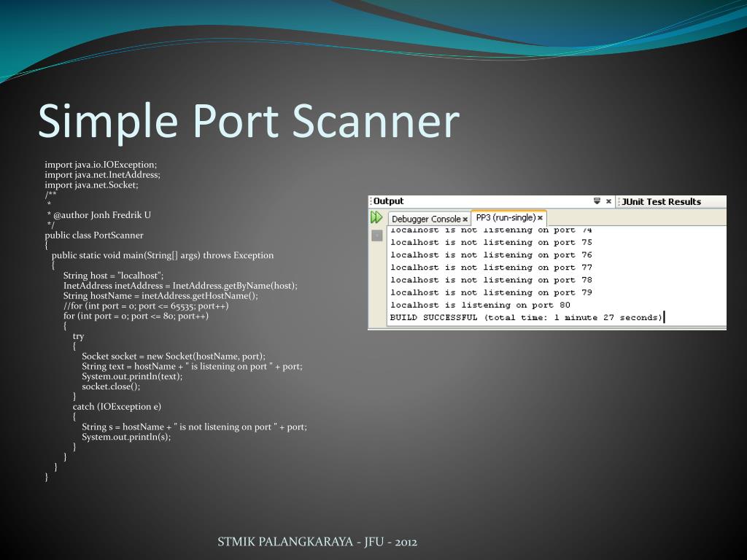Open the JUnit Test Results window tab
Viewport: 747px width, 560px height.
click(x=661, y=201)
